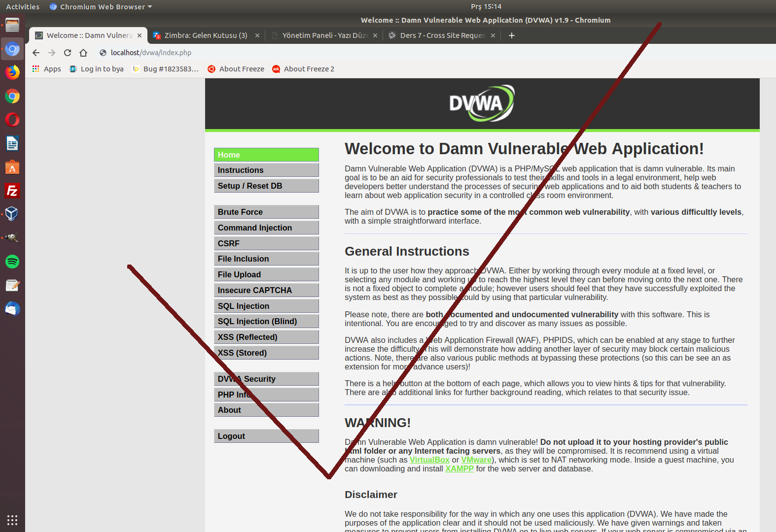Switch to the Ders 7 - Cross Site Request tab

click(442, 35)
